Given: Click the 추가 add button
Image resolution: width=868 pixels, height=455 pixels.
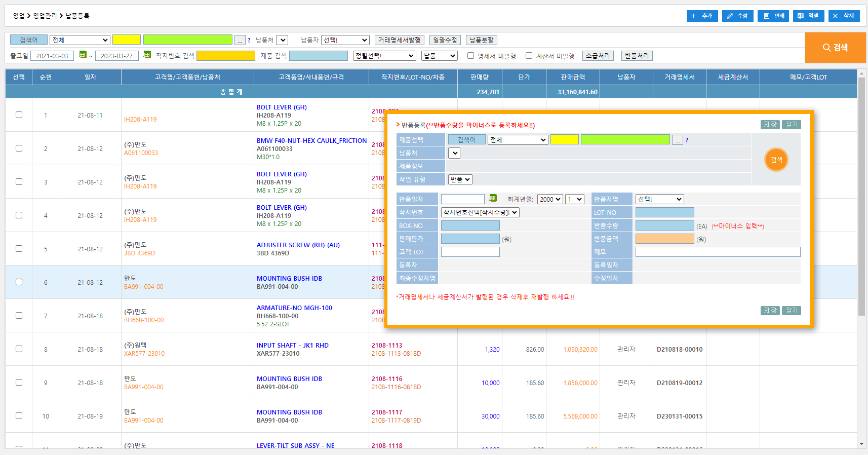Looking at the screenshot, I should [702, 16].
